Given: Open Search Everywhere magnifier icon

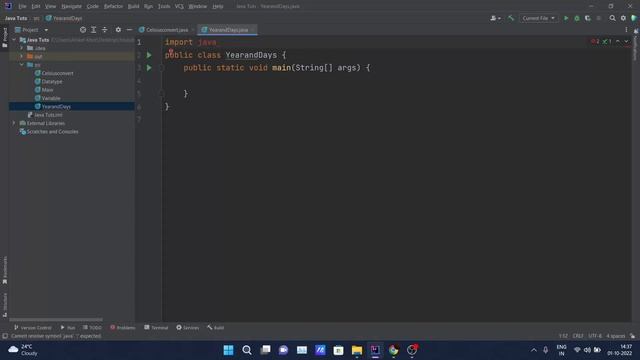Looking at the screenshot, I should tap(612, 18).
